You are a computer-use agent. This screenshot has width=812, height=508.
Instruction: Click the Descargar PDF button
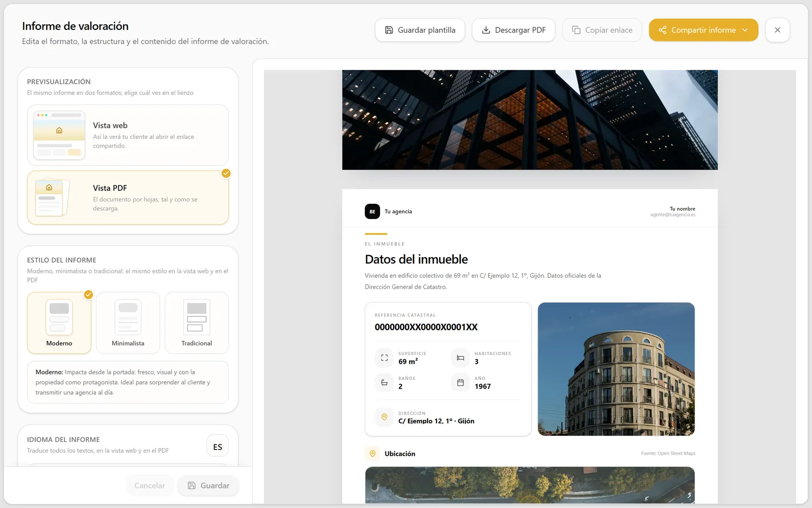coord(514,30)
